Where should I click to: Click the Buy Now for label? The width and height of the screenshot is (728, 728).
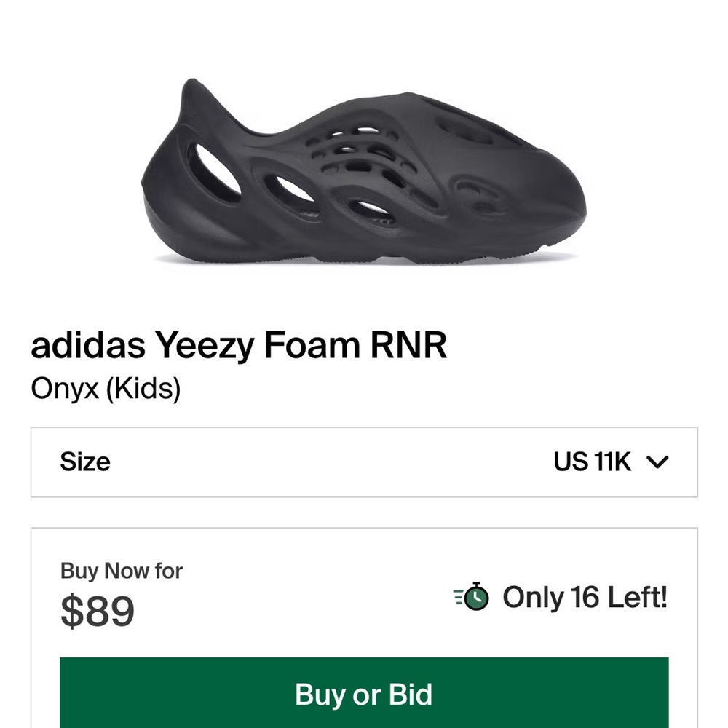121,571
